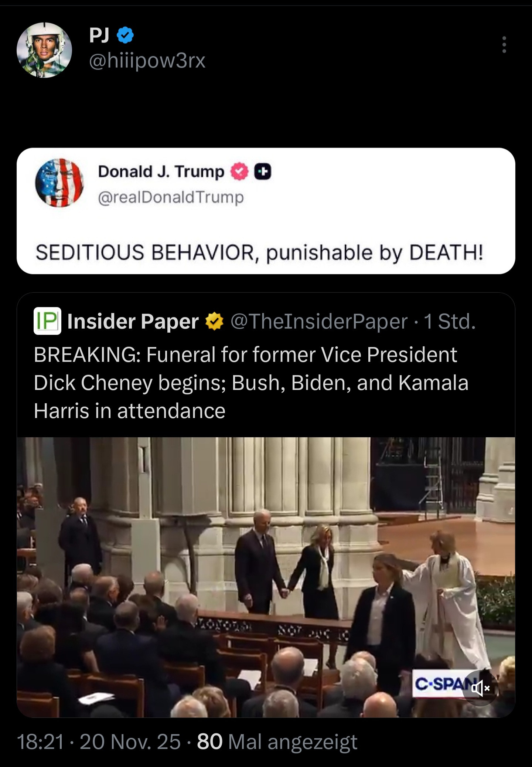The width and height of the screenshot is (532, 767).
Task: Tap the flag-painted avatar in the screenshot
Action: (x=59, y=183)
